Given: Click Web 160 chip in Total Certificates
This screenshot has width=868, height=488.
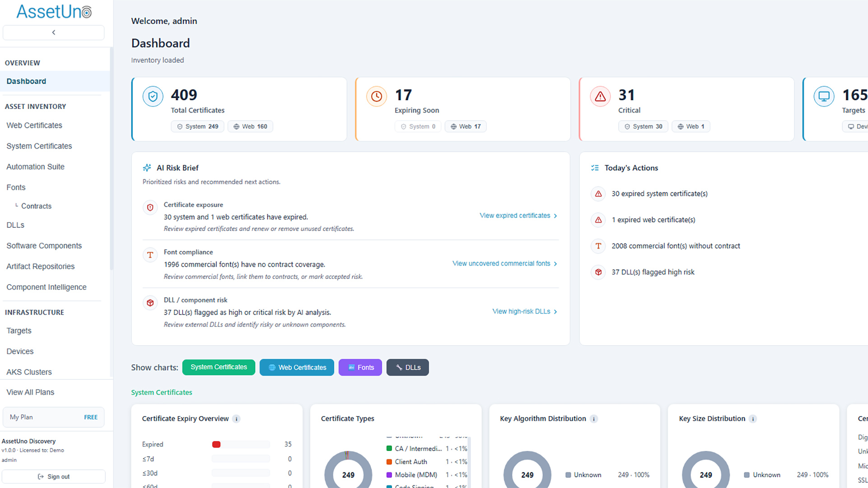Looking at the screenshot, I should point(250,127).
